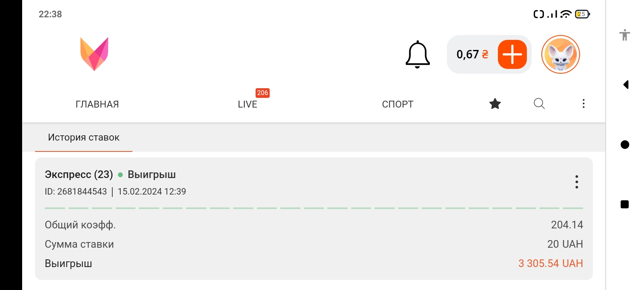Open the Экспресс (23) bet details
Viewport: 644px width, 290px height.
[79, 175]
